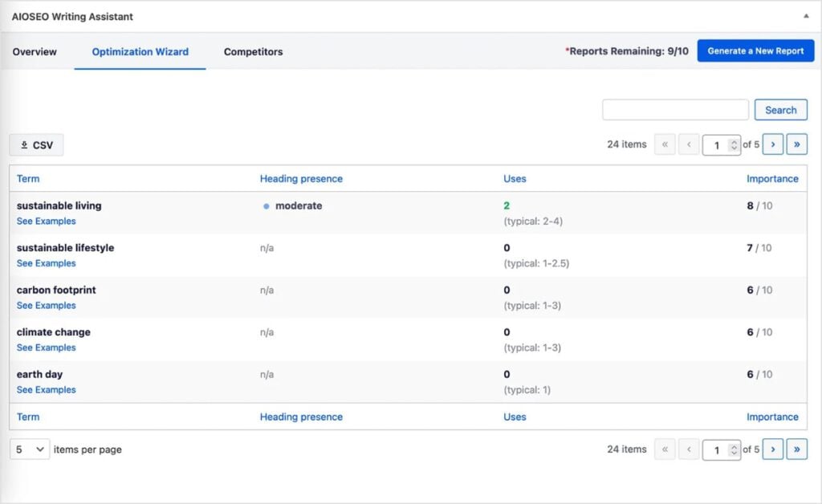Screen dimensions: 822x504
Task: Open the last page using bottom pagination
Action: 796,449
